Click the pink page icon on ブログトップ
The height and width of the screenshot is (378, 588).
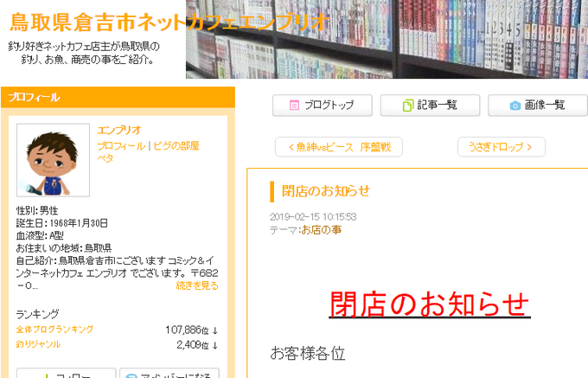click(x=294, y=106)
